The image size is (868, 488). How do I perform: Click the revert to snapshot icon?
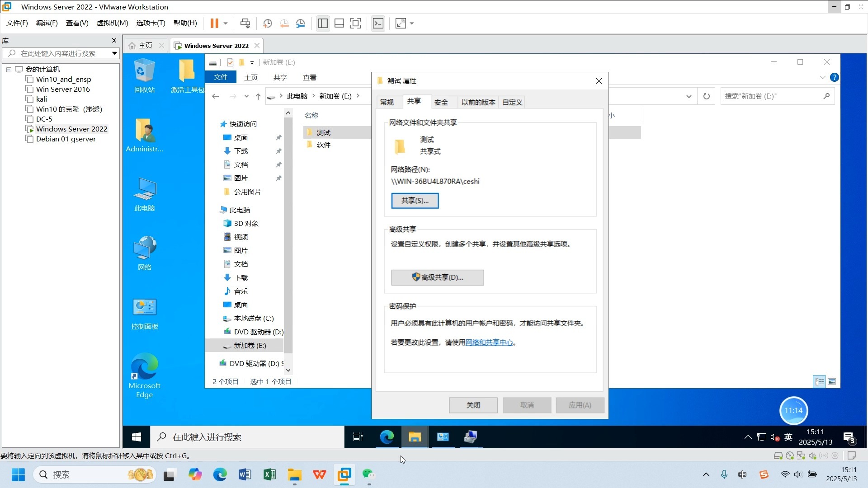point(284,23)
